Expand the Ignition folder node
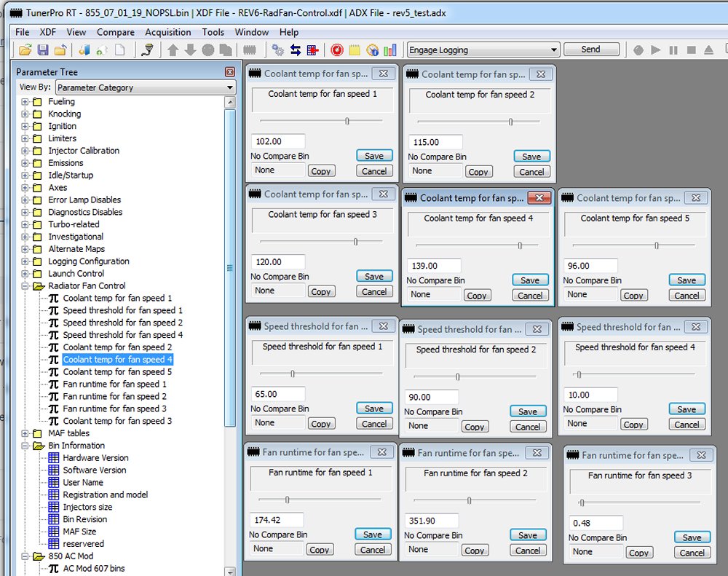The image size is (728, 576). click(25, 127)
